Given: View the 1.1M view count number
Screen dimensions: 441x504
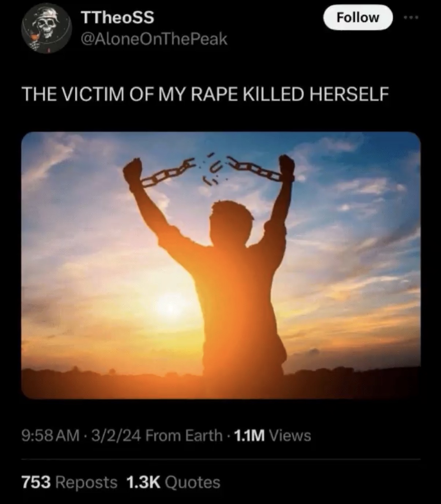Looking at the screenshot, I should tap(249, 435).
